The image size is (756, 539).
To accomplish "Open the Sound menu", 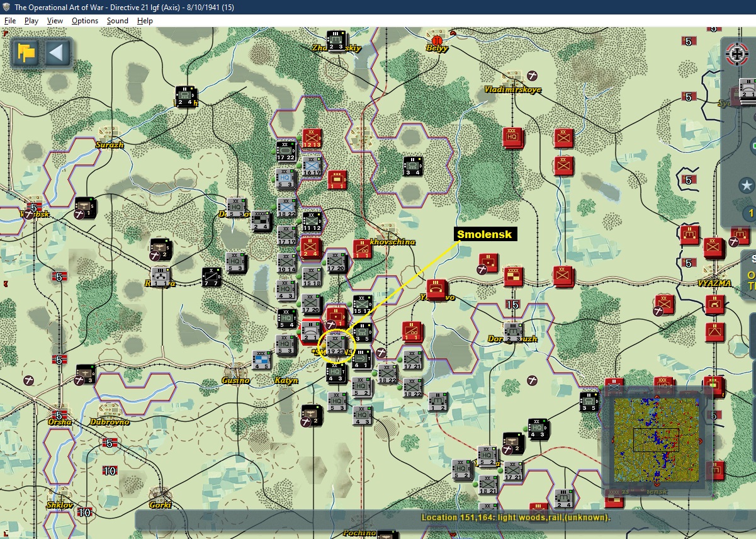I will click(x=117, y=21).
